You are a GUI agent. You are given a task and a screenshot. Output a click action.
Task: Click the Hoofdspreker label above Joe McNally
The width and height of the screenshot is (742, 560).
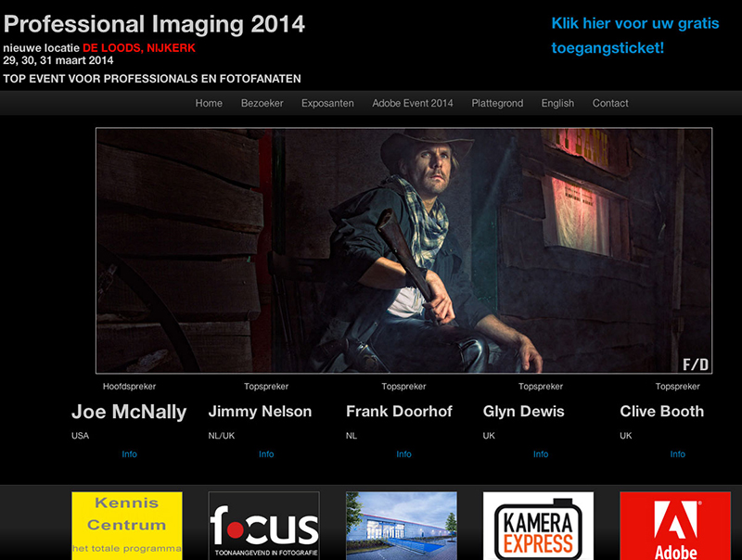[x=129, y=387]
